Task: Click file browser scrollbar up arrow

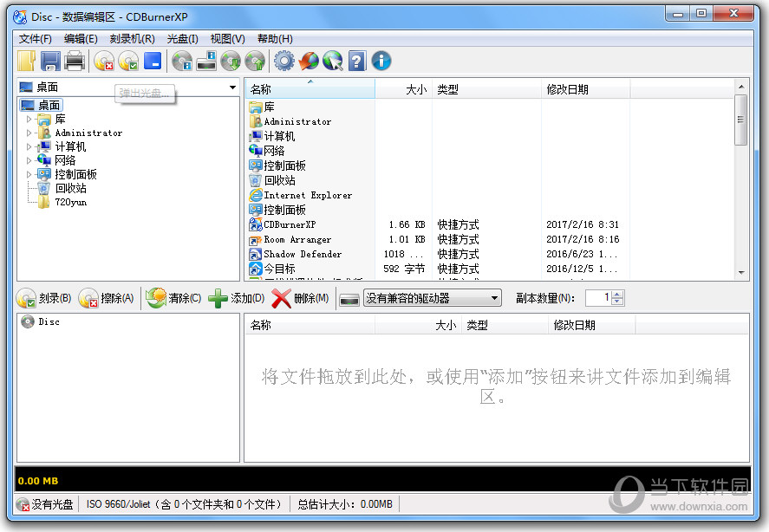Action: (x=741, y=87)
